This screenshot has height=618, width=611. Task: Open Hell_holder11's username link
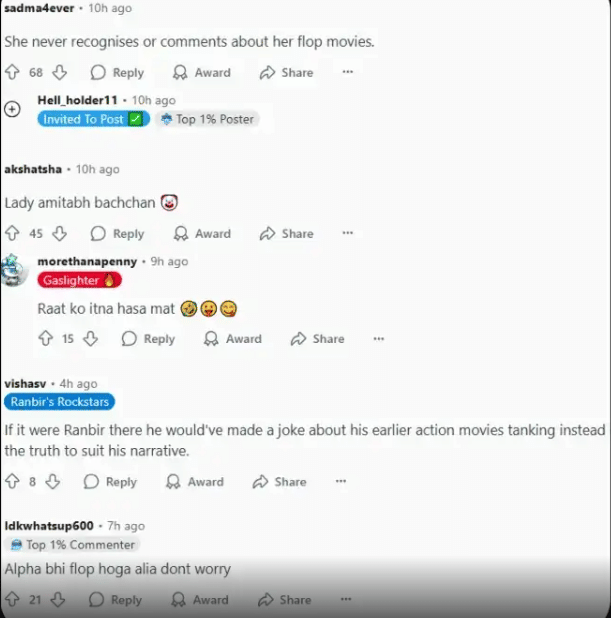point(78,100)
